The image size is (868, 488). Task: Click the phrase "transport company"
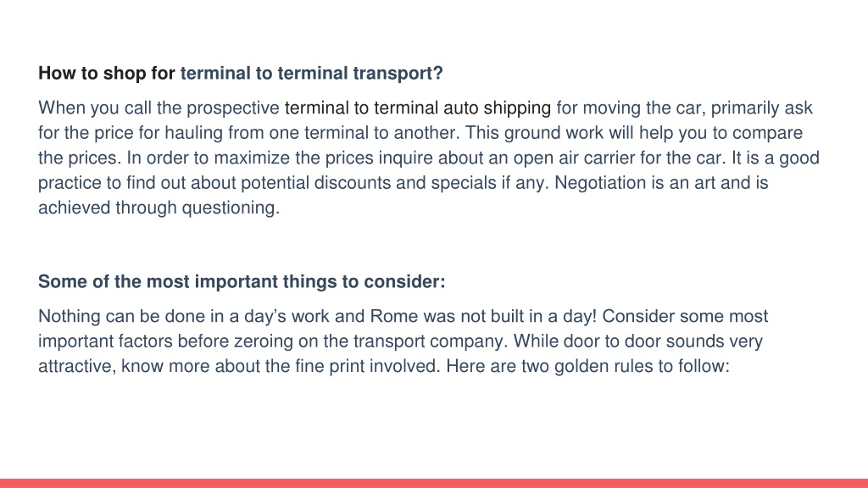[x=430, y=341]
